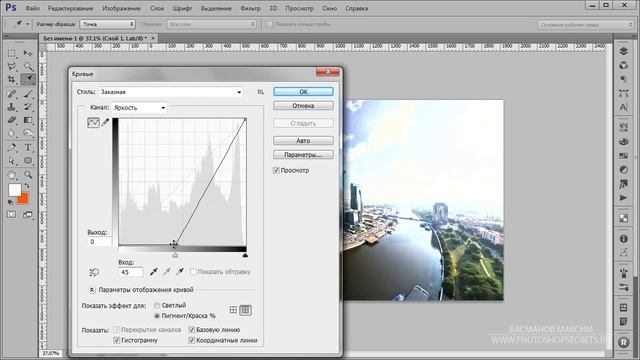Viewport: 640px width, 360px height.
Task: Select the Blur tool
Action: (12, 133)
